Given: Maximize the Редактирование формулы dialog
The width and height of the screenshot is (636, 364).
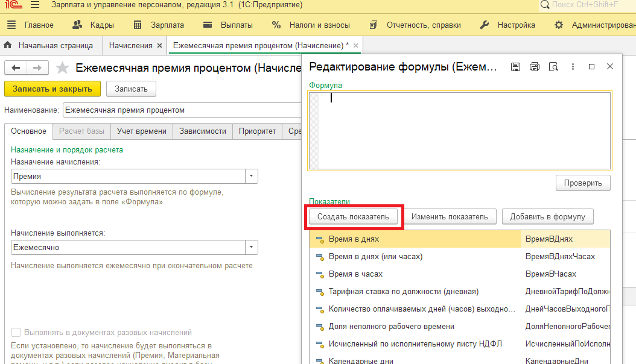Looking at the screenshot, I should [591, 66].
